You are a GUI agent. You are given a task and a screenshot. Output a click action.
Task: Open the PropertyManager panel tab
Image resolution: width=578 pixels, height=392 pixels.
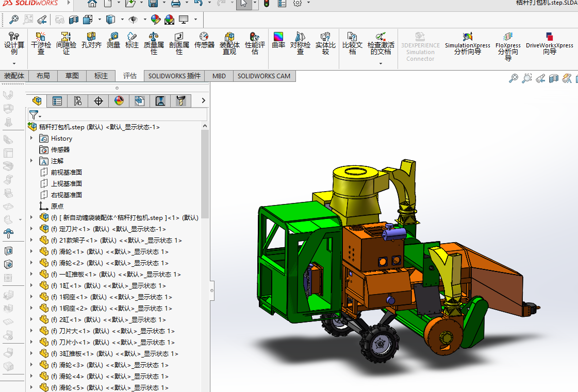(x=57, y=100)
